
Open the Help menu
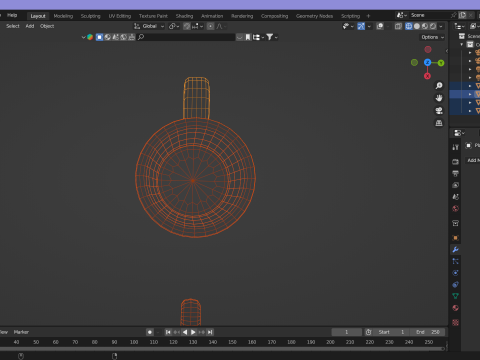point(12,15)
